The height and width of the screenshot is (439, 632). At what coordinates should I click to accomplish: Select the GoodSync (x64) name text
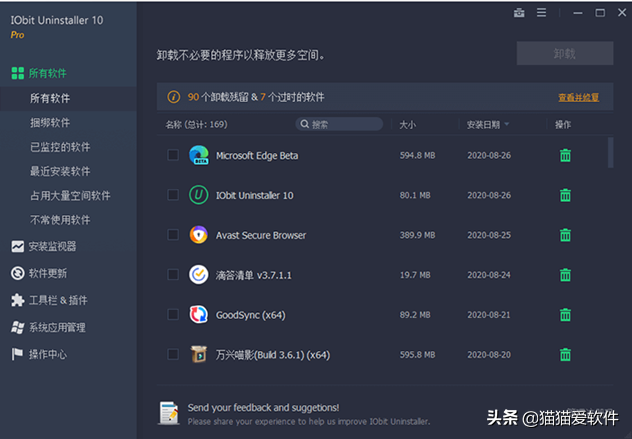(x=251, y=315)
